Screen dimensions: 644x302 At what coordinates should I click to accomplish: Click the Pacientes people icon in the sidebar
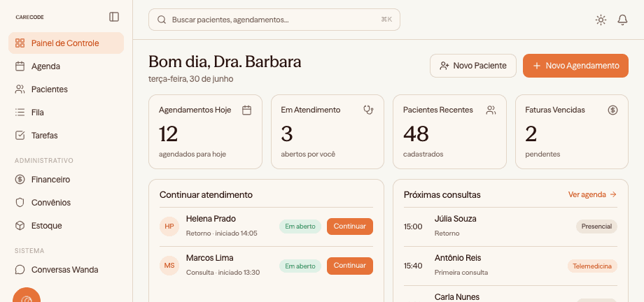[20, 89]
